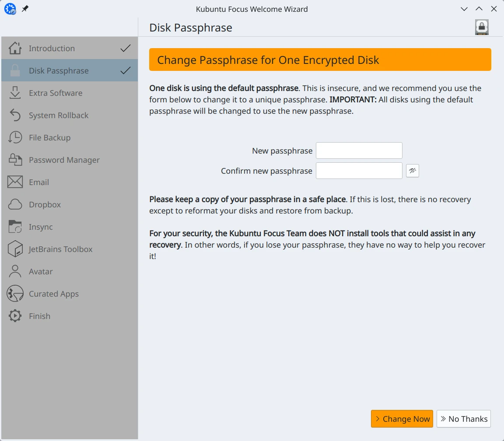The height and width of the screenshot is (441, 504).
Task: Open the Dropbox step
Action: click(x=70, y=204)
